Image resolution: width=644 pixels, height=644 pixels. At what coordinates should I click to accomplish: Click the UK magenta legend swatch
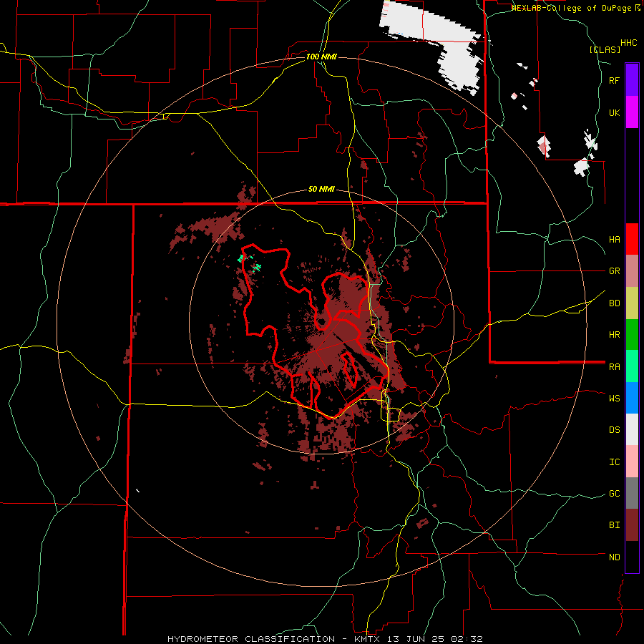coord(632,112)
